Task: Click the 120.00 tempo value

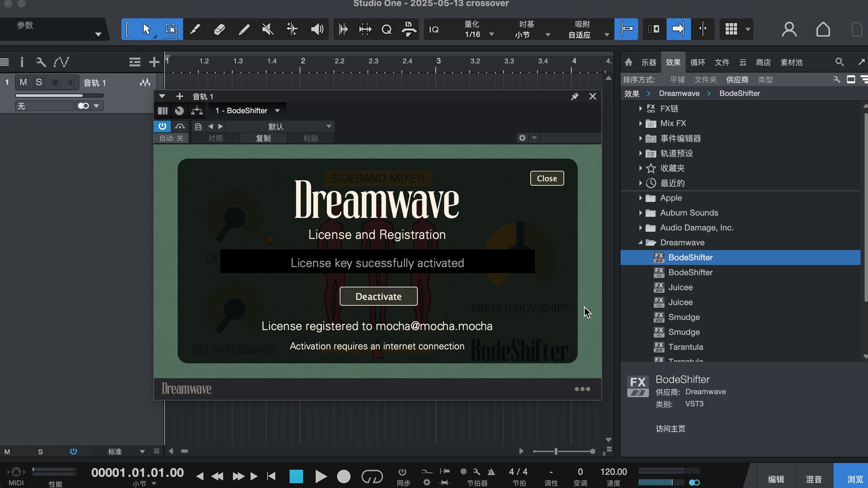Action: [x=613, y=472]
